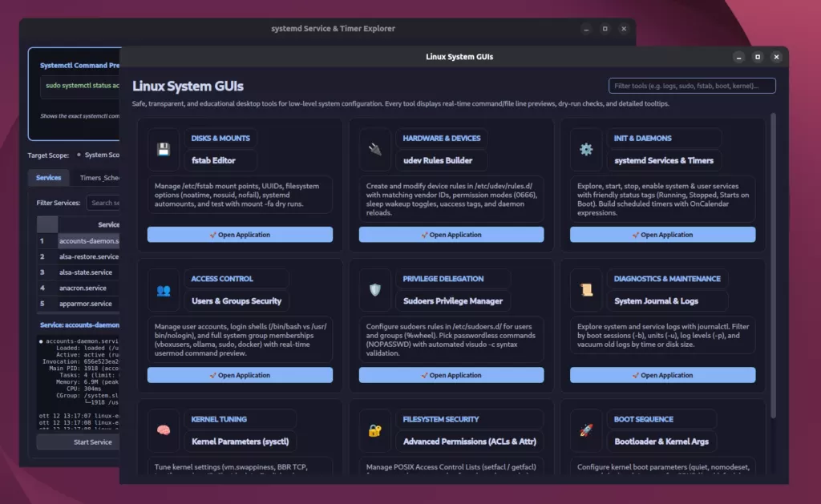Image resolution: width=821 pixels, height=504 pixels.
Task: Click the systemd Services & Timers title
Action: (x=664, y=161)
